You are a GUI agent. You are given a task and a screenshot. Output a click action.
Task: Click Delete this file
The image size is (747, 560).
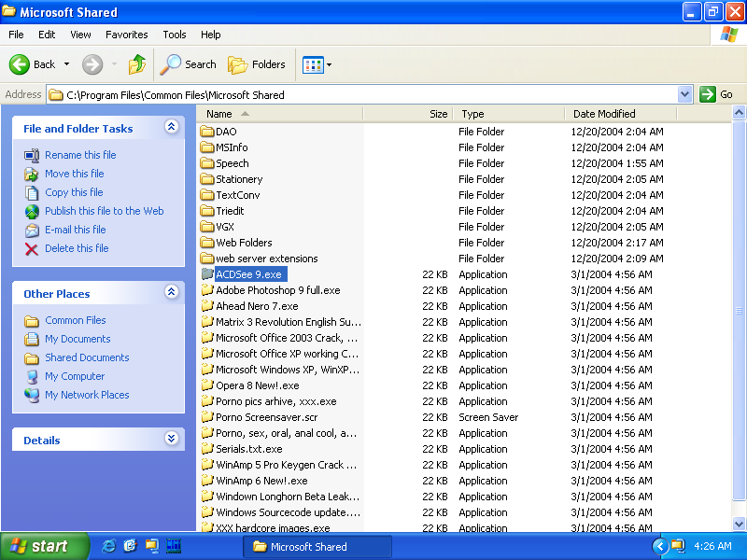[x=77, y=248]
